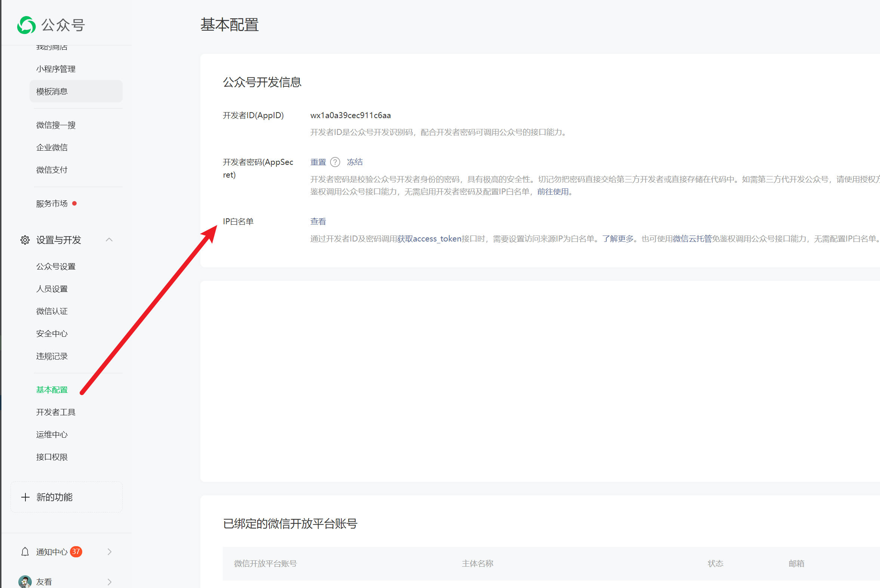Open 微信搜一搜 menu item

click(56, 125)
